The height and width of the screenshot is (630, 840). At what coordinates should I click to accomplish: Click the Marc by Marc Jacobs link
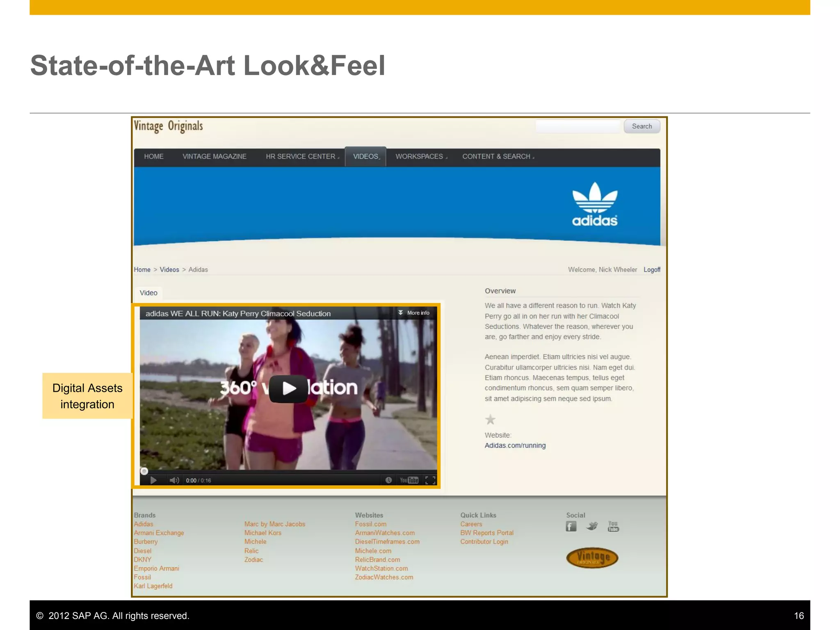[275, 524]
